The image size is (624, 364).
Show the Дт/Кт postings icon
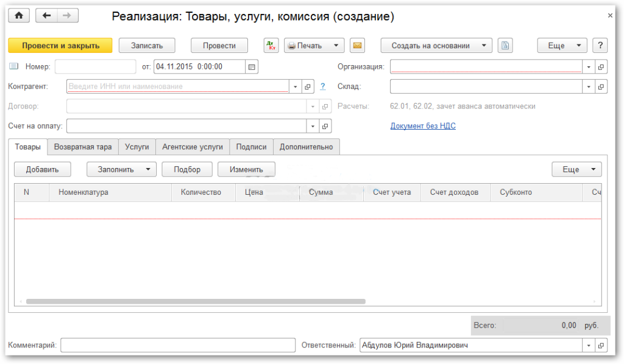271,46
